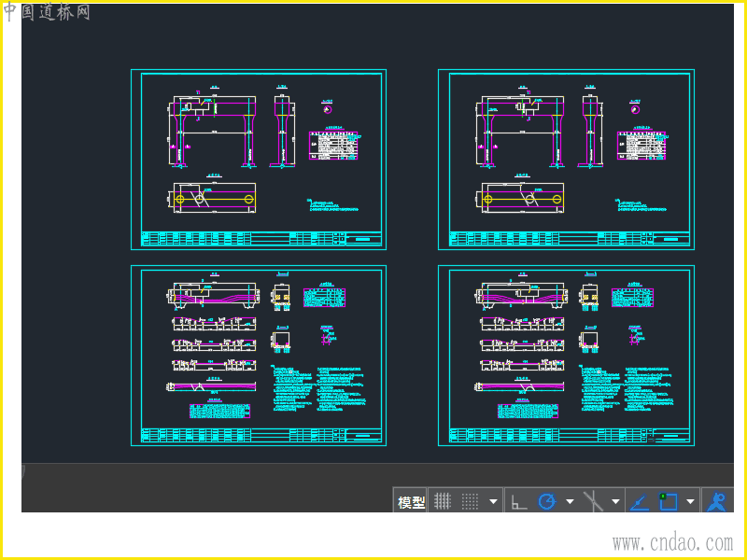Pick the magenta quantity table in top-left sheet

[x=333, y=146]
